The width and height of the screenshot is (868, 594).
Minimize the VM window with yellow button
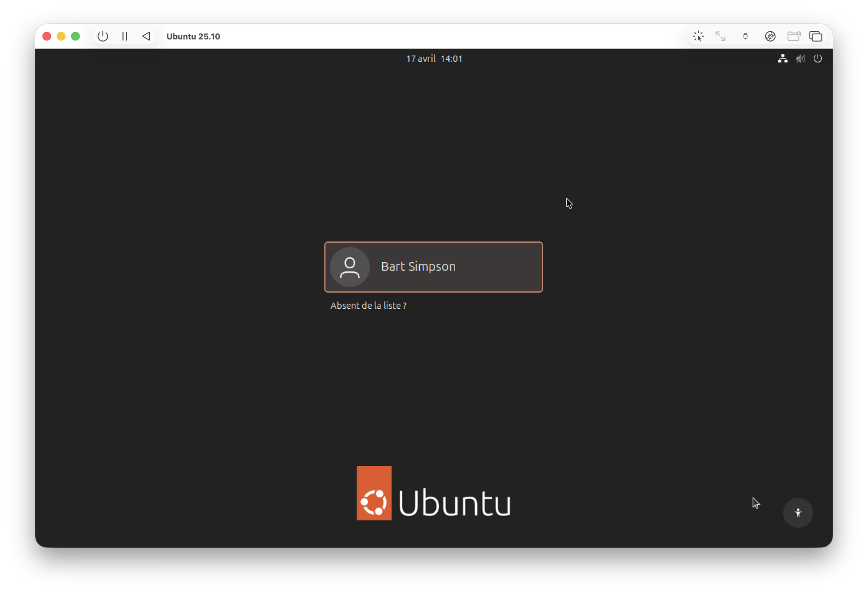(61, 36)
